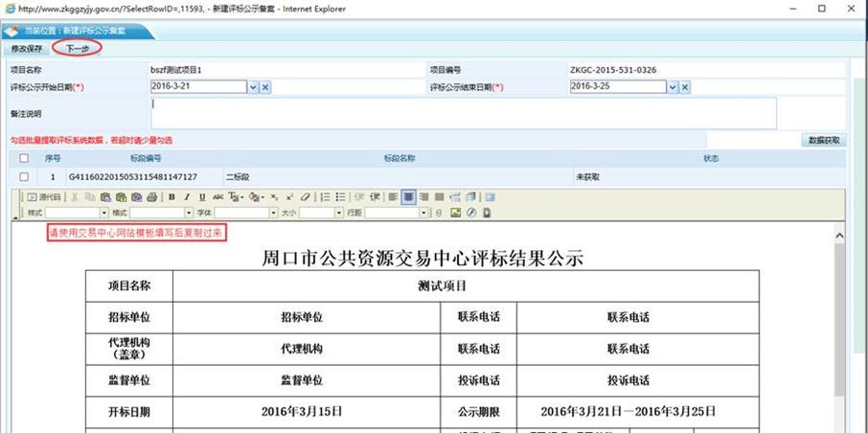This screenshot has height=433, width=868.
Task: Click the numbered list icon
Action: point(326,197)
